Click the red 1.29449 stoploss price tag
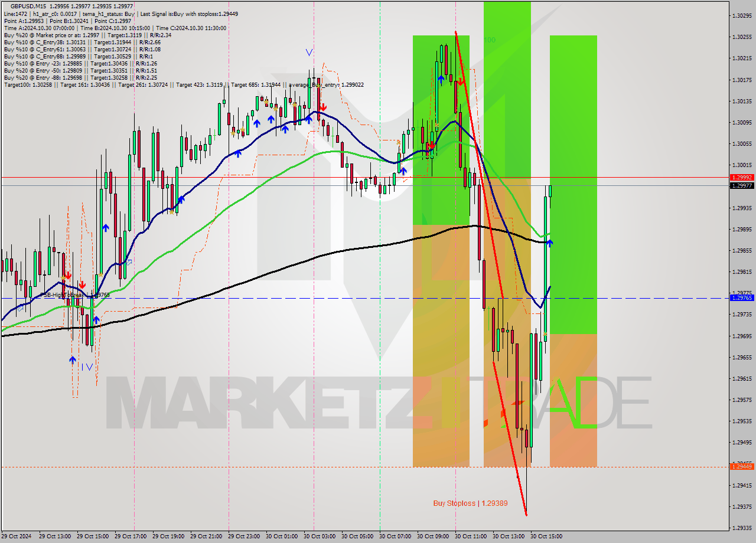 742,466
